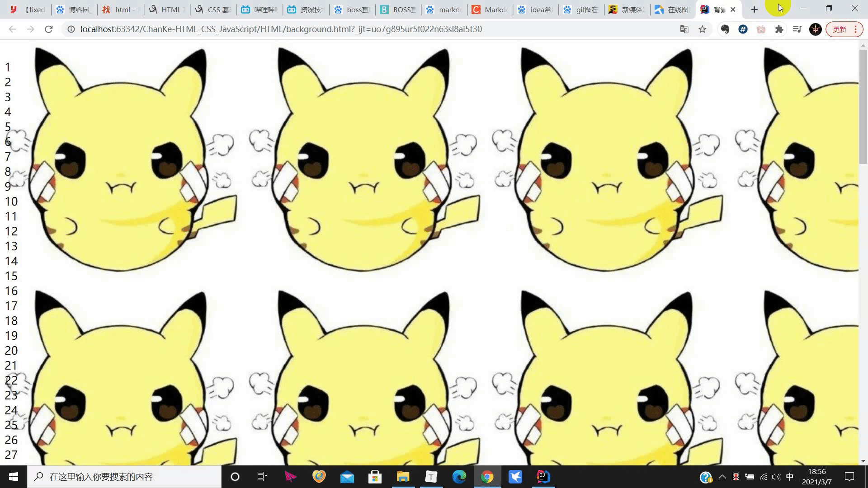This screenshot has height=488, width=868.
Task: Expand hidden system tray icons chevron
Action: tap(722, 477)
